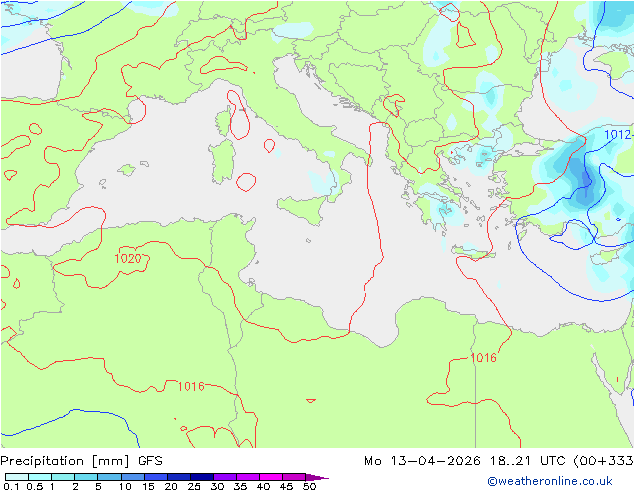
Task: Click the 1016 isobar label over Libya
Action: [x=191, y=387]
